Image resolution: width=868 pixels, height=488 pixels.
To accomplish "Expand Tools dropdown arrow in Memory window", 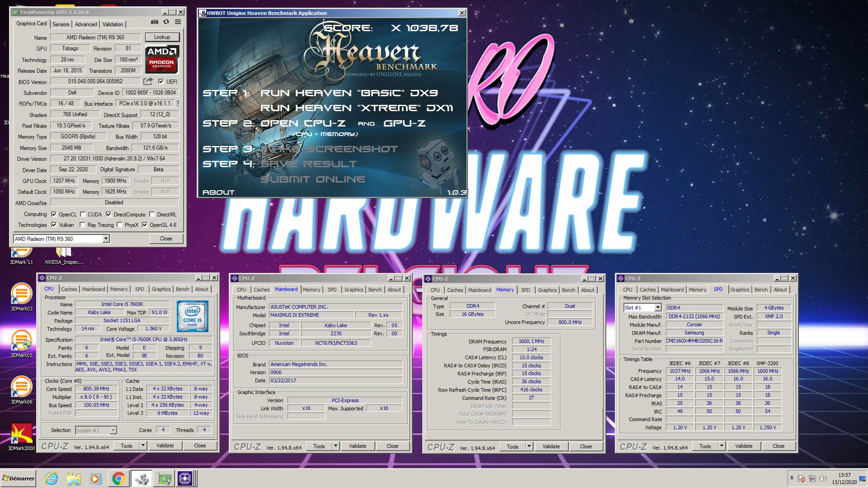I will pyautogui.click(x=529, y=446).
